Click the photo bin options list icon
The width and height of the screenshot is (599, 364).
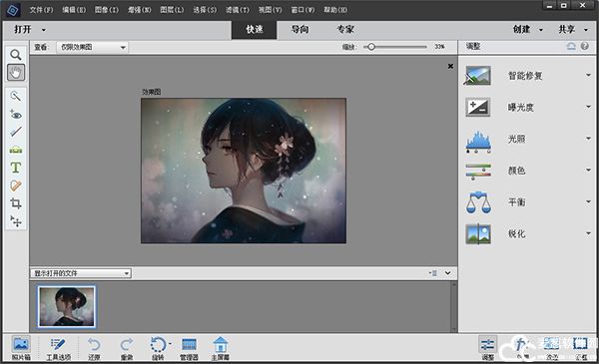coord(433,273)
